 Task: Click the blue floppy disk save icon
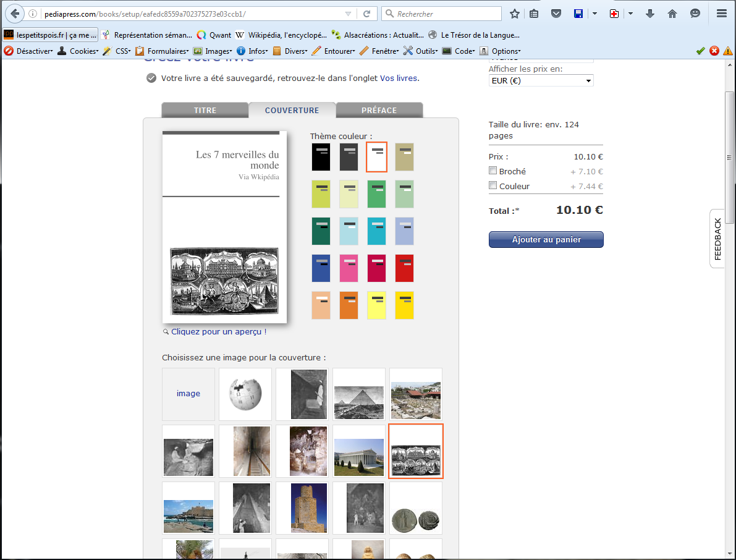tap(578, 14)
